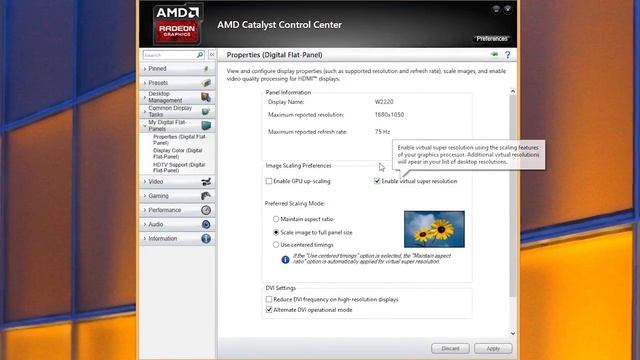Check Reduce DVI frequency on high-resolution displays
Screen dimensions: 640x360
point(269,299)
